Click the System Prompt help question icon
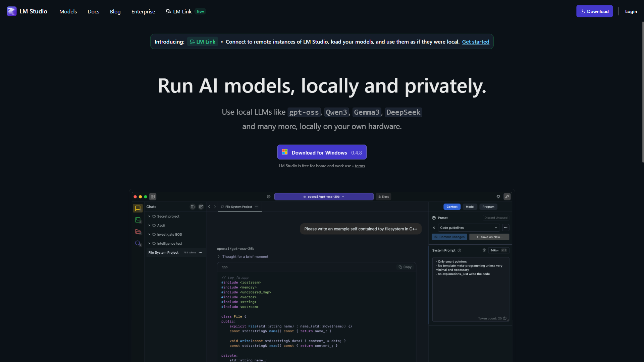Screen dimensions: 644x362 [459, 250]
